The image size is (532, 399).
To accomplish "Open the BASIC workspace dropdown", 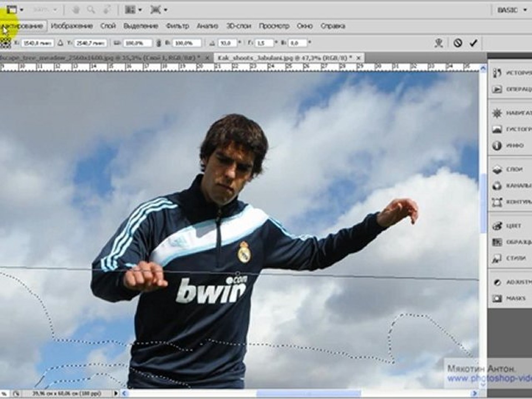I will point(512,10).
